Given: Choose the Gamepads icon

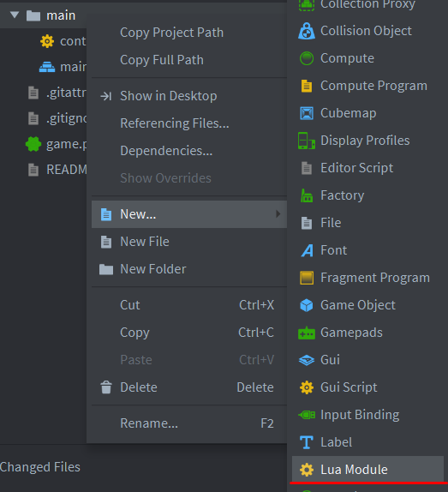Looking at the screenshot, I should [x=307, y=333].
